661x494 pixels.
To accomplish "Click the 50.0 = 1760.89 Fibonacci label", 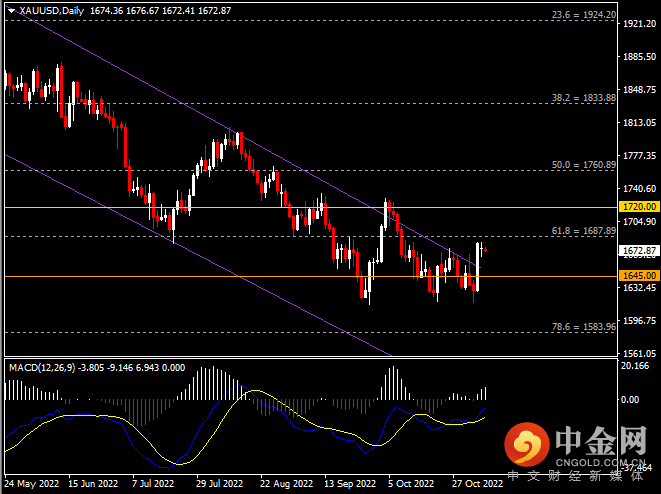I will click(x=584, y=165).
